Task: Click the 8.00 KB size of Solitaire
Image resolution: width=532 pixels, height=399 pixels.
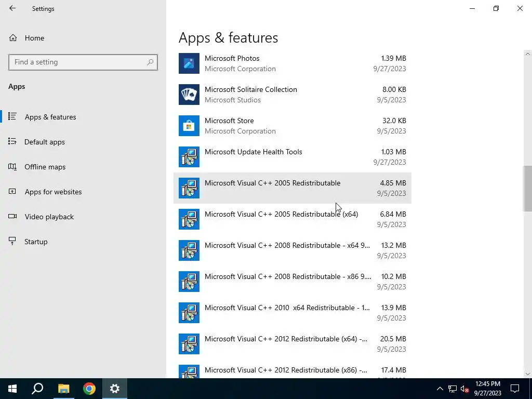Action: [x=394, y=89]
